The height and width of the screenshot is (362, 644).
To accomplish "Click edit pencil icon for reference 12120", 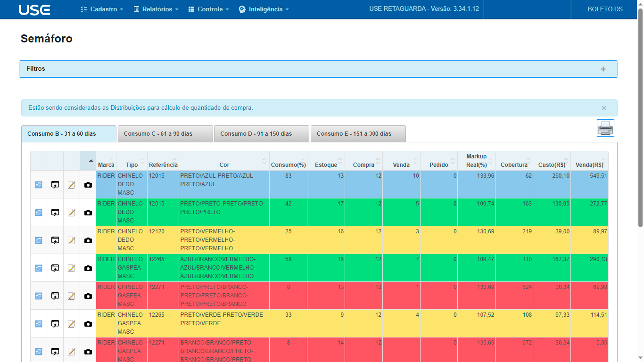I will tap(72, 240).
